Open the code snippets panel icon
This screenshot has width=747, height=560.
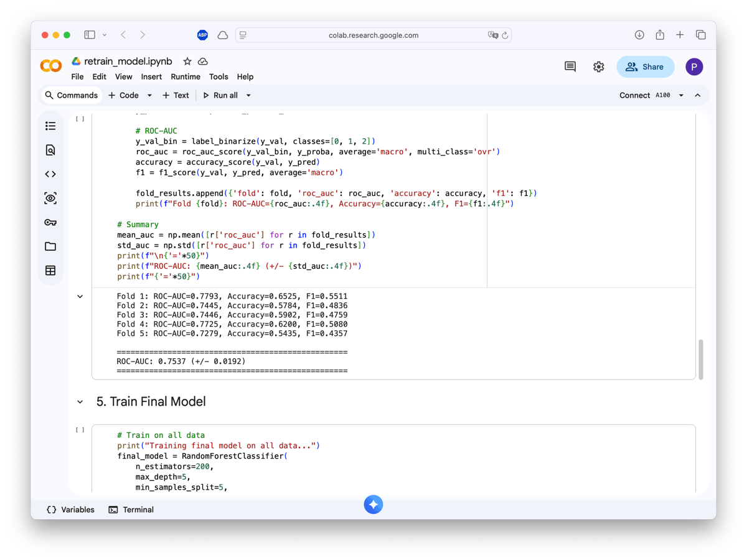coord(50,174)
